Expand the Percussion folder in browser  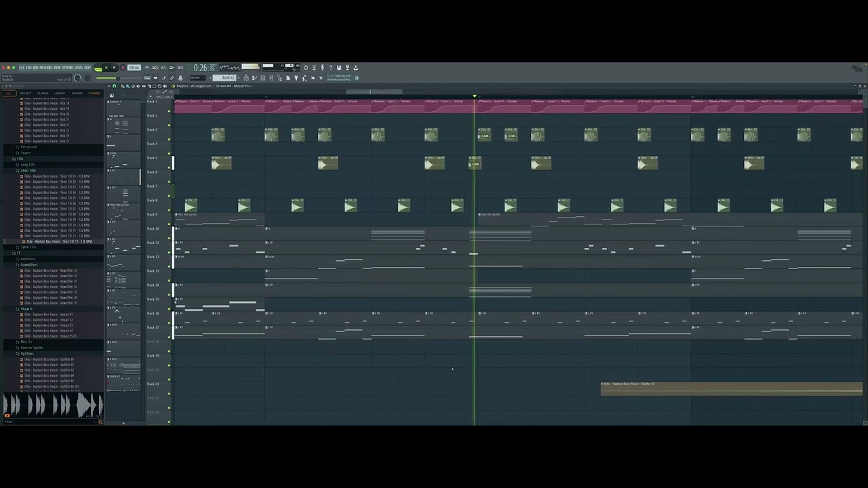(28, 147)
